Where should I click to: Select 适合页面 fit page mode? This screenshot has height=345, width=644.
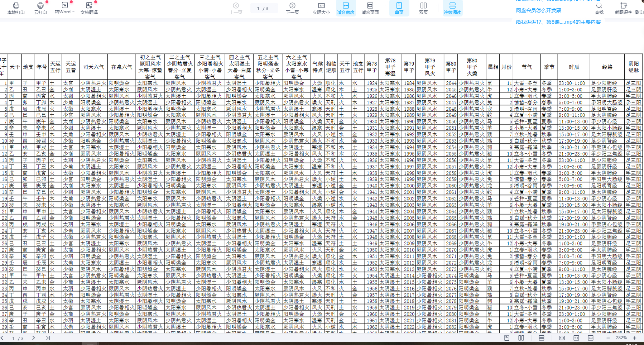370,8
